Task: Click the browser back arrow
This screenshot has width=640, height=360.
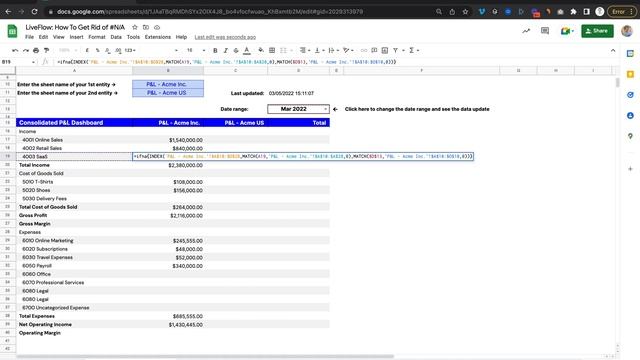Action: (x=8, y=11)
